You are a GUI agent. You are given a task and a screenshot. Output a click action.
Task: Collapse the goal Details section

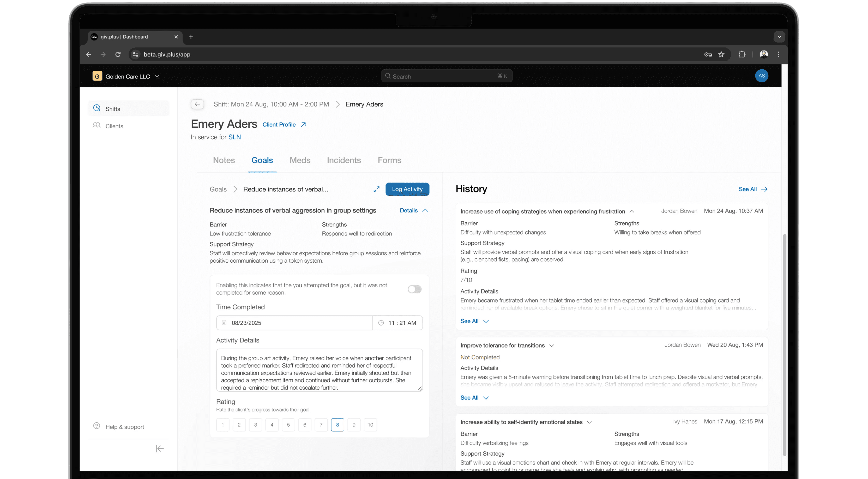coord(414,210)
